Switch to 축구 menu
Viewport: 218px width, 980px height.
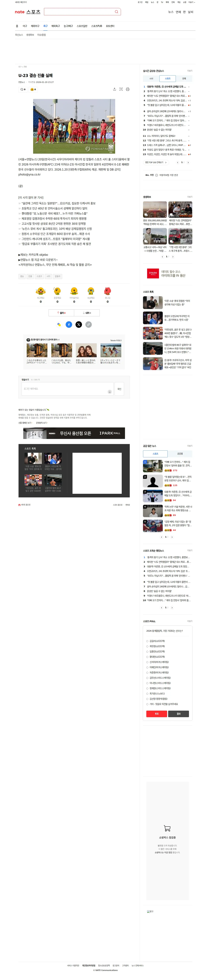pos(45,26)
